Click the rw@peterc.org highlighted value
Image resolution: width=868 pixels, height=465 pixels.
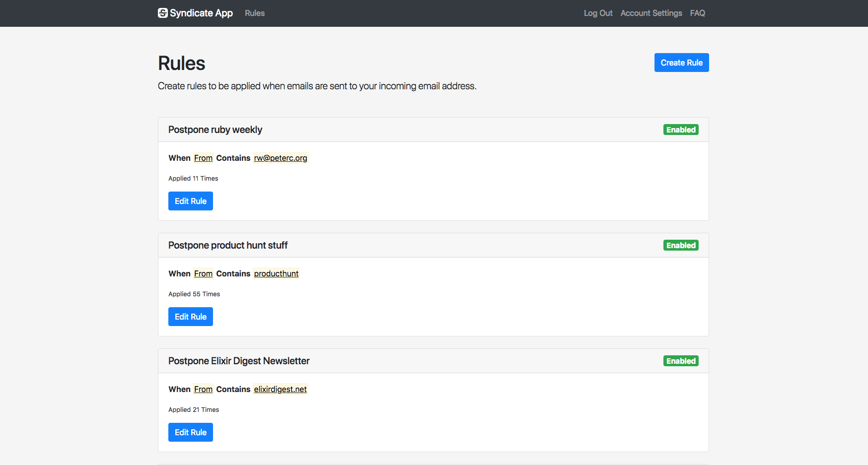click(x=281, y=158)
